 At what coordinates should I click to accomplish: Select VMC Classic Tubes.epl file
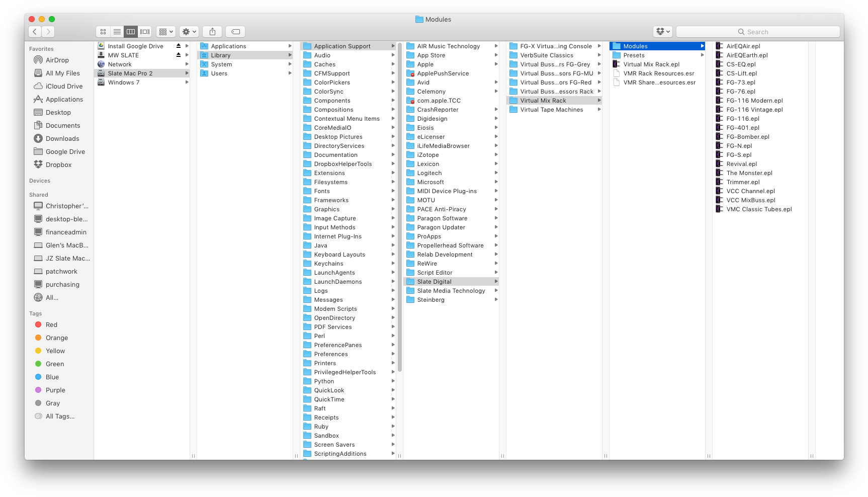click(x=754, y=209)
